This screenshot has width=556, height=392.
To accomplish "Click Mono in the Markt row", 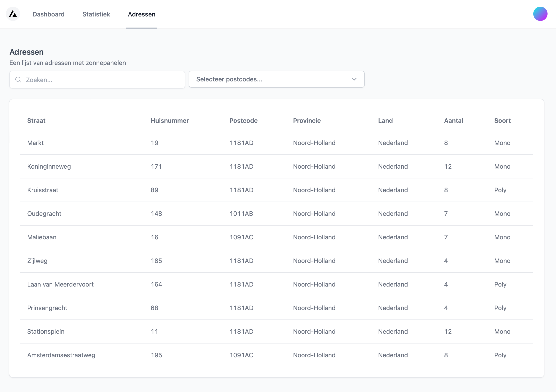I will (502, 143).
